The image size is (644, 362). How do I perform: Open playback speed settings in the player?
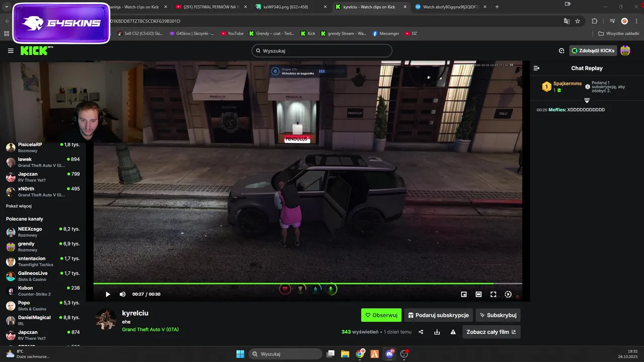tap(508, 294)
